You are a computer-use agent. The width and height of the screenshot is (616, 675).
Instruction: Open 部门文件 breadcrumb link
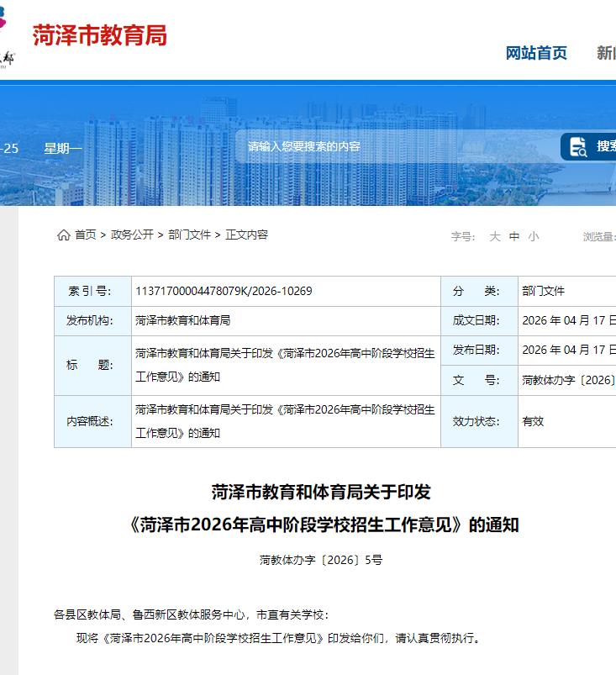point(189,235)
